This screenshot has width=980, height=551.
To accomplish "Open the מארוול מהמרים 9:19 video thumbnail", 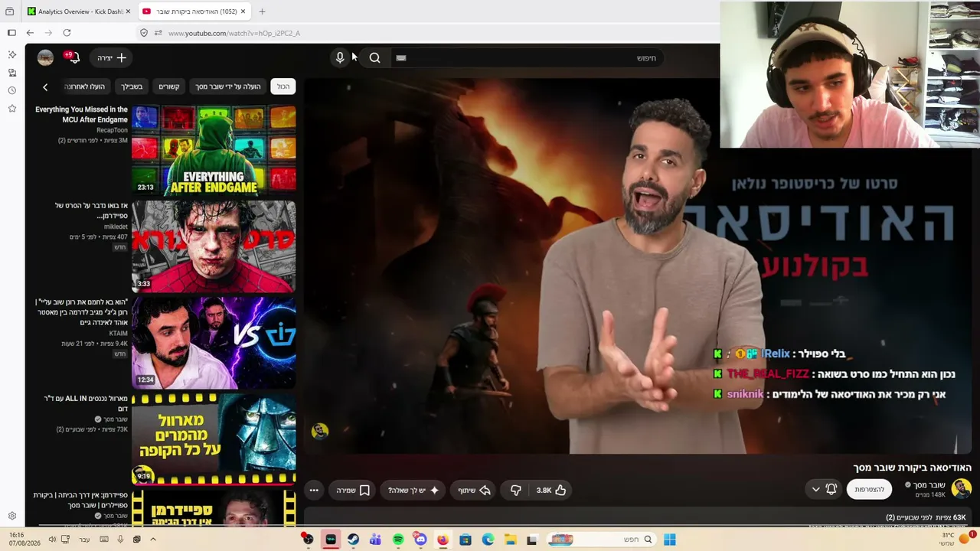I will point(214,439).
